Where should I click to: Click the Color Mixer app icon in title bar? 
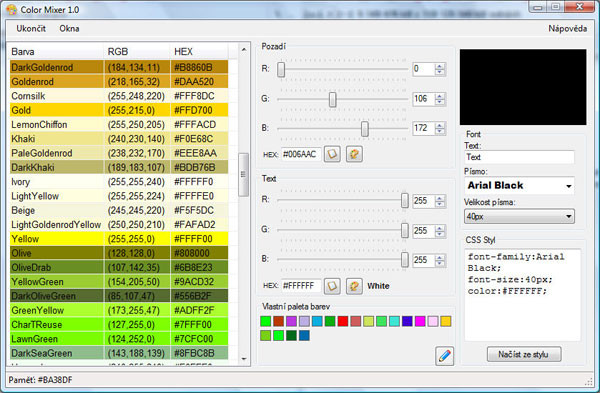click(11, 10)
